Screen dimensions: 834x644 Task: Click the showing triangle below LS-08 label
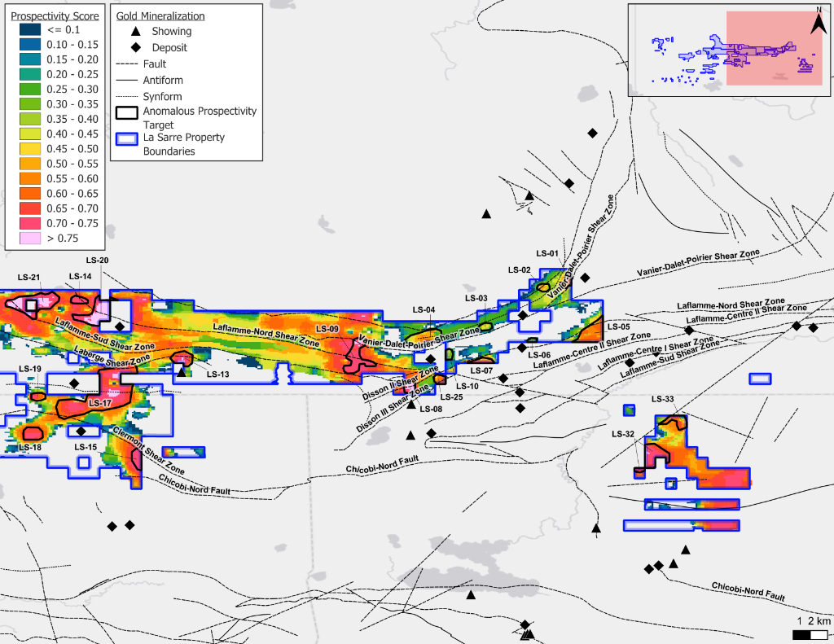click(411, 405)
